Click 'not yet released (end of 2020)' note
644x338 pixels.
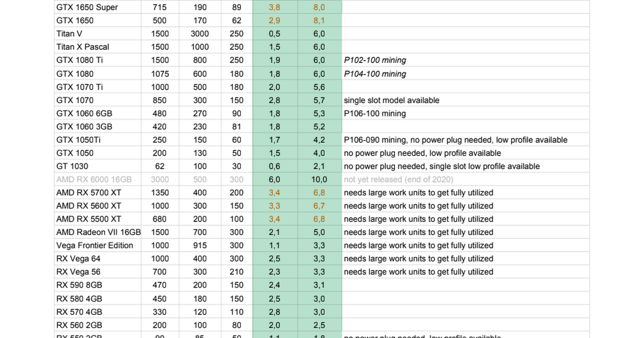[x=399, y=179]
